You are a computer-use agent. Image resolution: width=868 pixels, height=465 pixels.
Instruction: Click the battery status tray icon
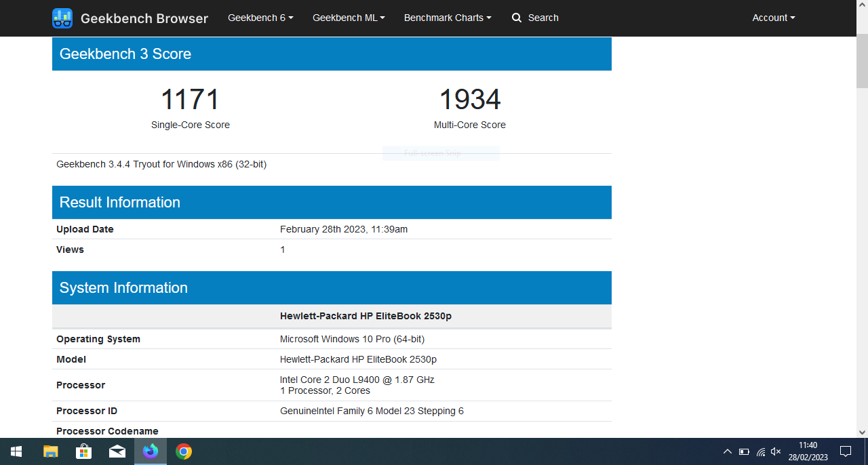tap(744, 451)
